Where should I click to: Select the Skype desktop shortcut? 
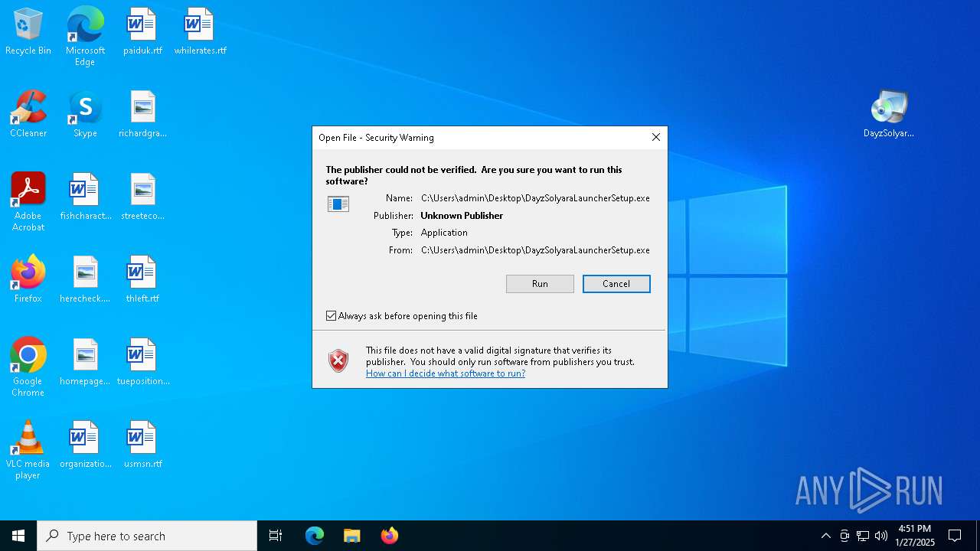click(x=85, y=114)
